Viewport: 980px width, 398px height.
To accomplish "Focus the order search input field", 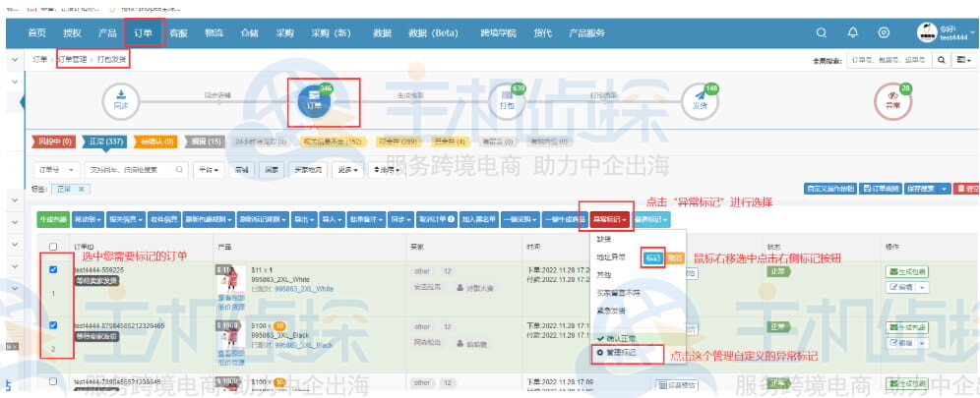I will pyautogui.click(x=135, y=169).
